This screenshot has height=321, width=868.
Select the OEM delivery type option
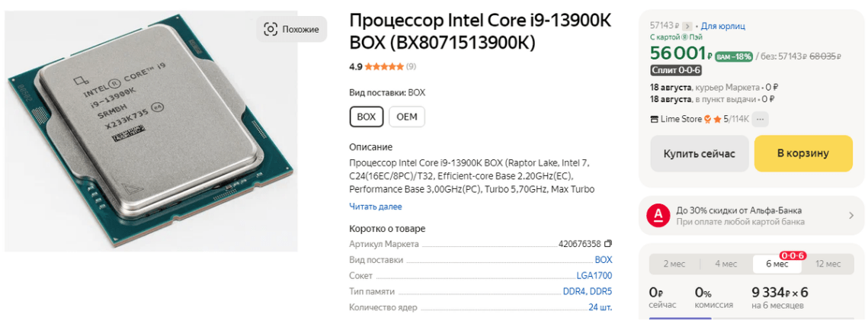[407, 117]
